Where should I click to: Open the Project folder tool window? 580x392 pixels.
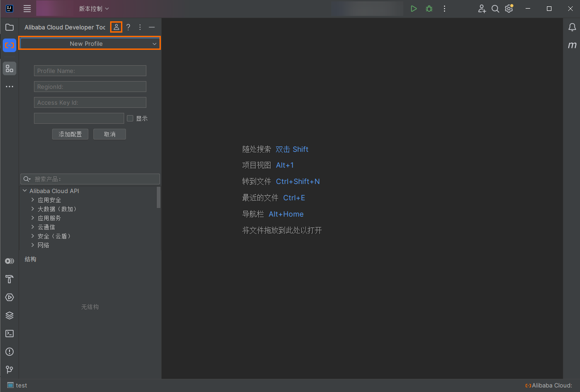[10, 27]
